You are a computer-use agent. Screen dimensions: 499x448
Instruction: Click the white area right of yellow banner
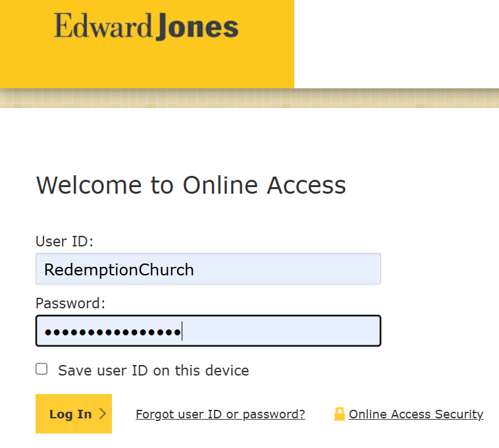click(396, 43)
